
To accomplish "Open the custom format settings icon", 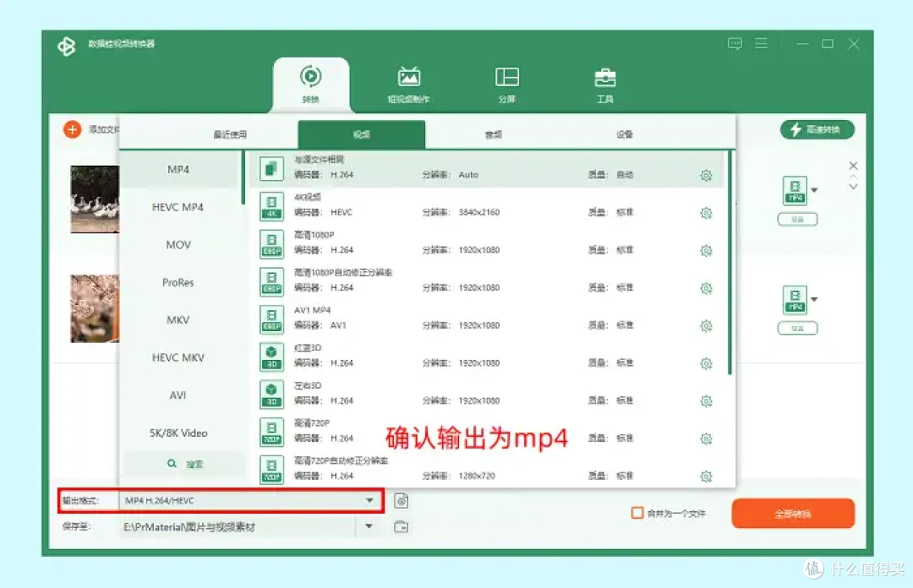I will coord(402,501).
